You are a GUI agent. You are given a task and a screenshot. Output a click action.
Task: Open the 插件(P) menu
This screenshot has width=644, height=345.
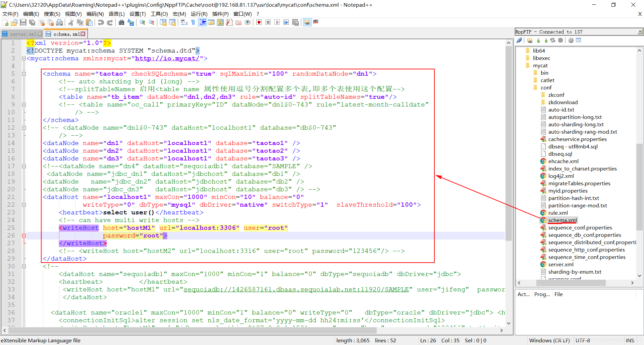pos(220,14)
